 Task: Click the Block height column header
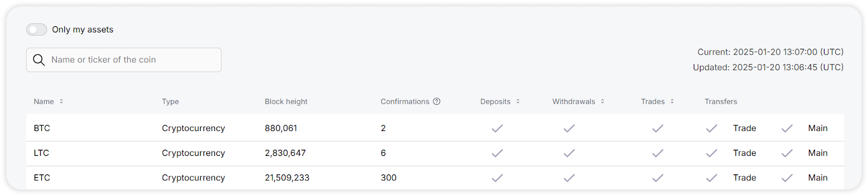[286, 102]
